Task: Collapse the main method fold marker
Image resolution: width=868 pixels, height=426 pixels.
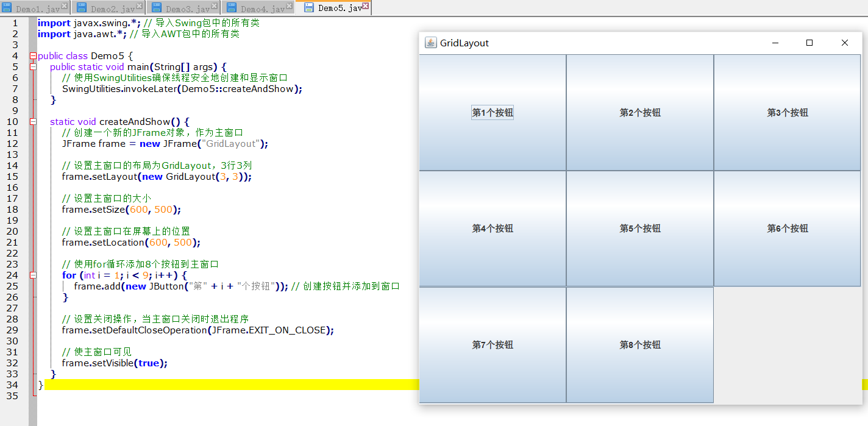Action: click(x=34, y=67)
